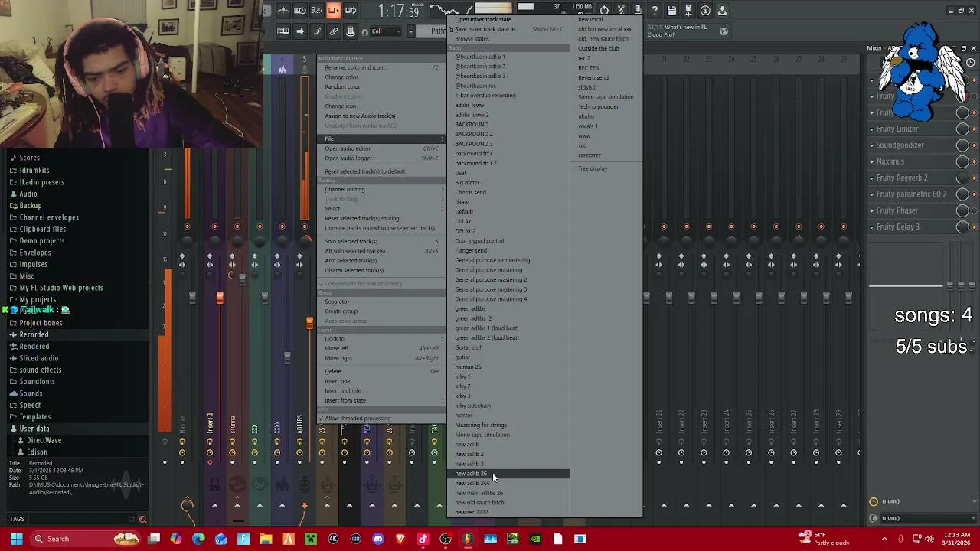Load the 'Default' mixer state

[x=508, y=212]
